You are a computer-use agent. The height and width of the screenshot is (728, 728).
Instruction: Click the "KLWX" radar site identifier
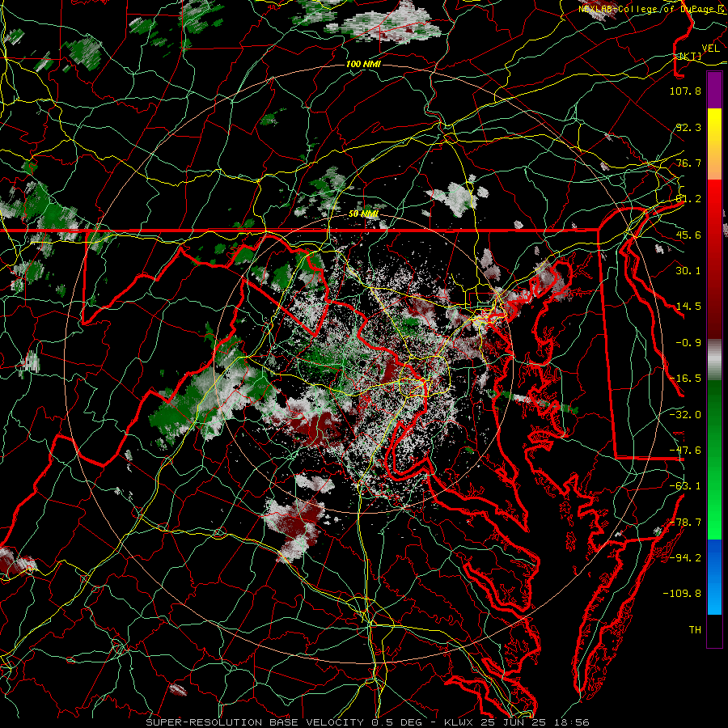coord(458,722)
